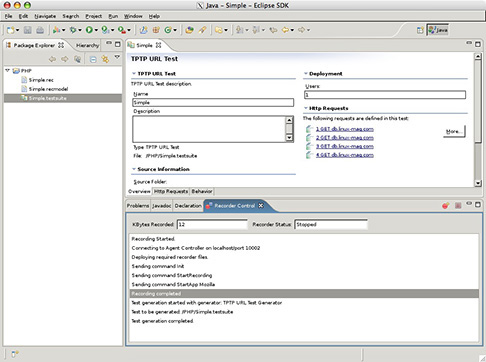This screenshot has height=362, width=486.
Task: Click the green Run button icon
Action: coord(89,30)
